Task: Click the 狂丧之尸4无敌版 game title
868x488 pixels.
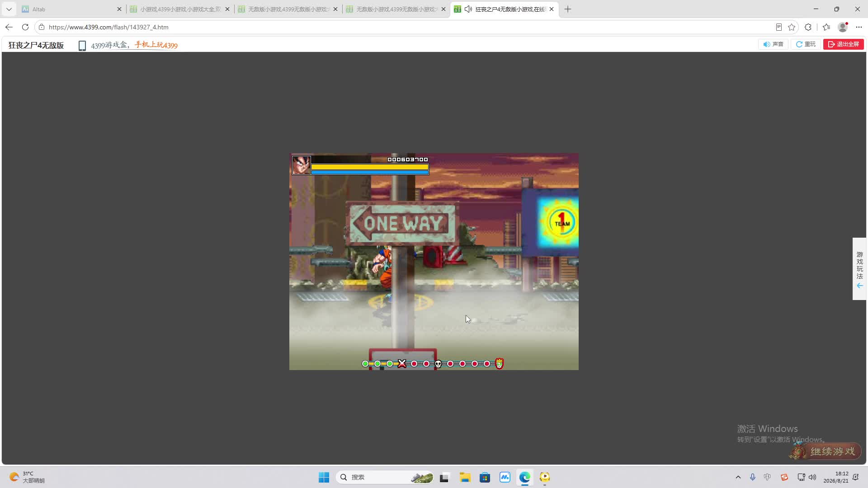Action: [x=36, y=45]
